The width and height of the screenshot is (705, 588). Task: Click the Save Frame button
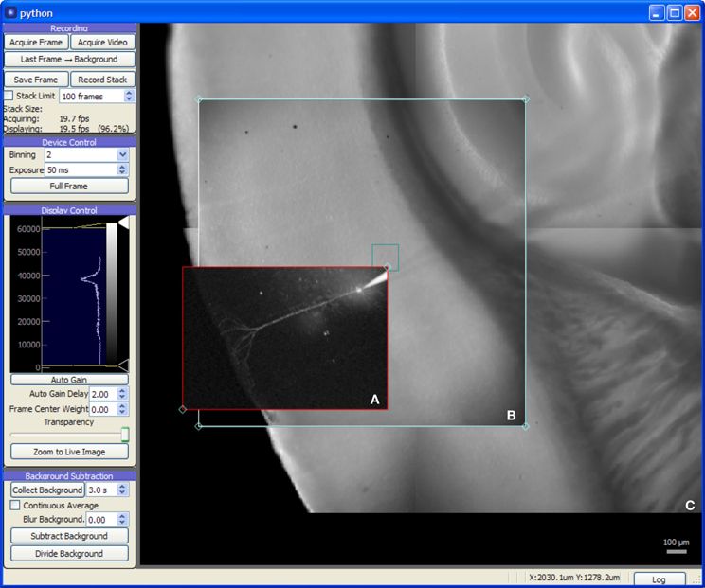click(36, 80)
